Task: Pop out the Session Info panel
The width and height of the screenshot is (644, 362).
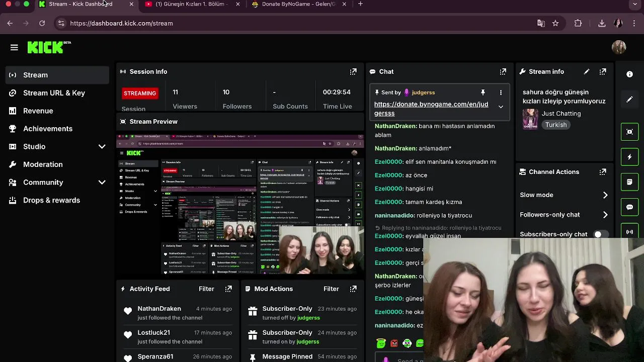Action: point(353,72)
